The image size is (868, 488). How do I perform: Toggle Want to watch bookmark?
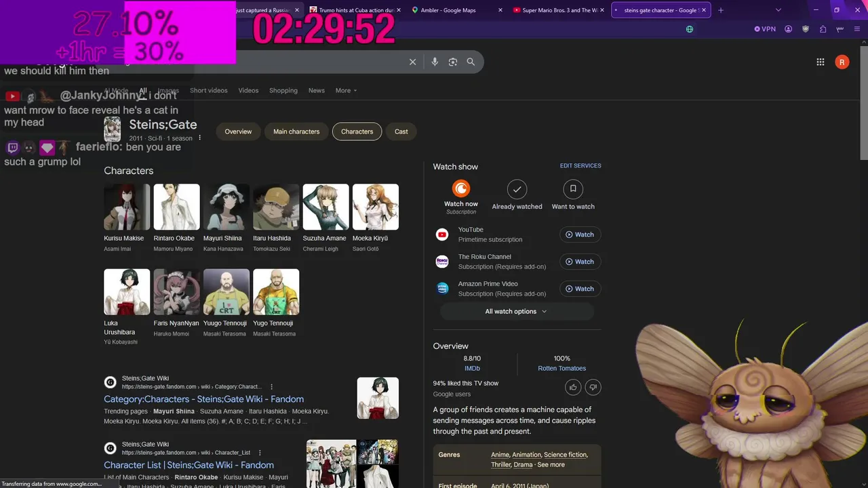(x=573, y=188)
